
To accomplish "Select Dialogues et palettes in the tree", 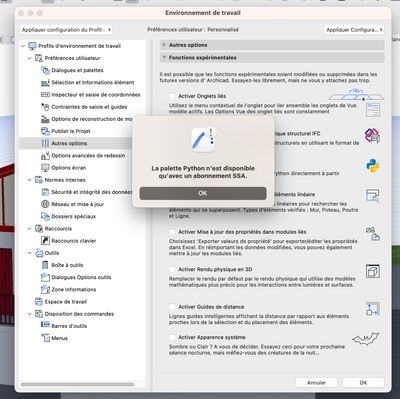I will point(77,70).
